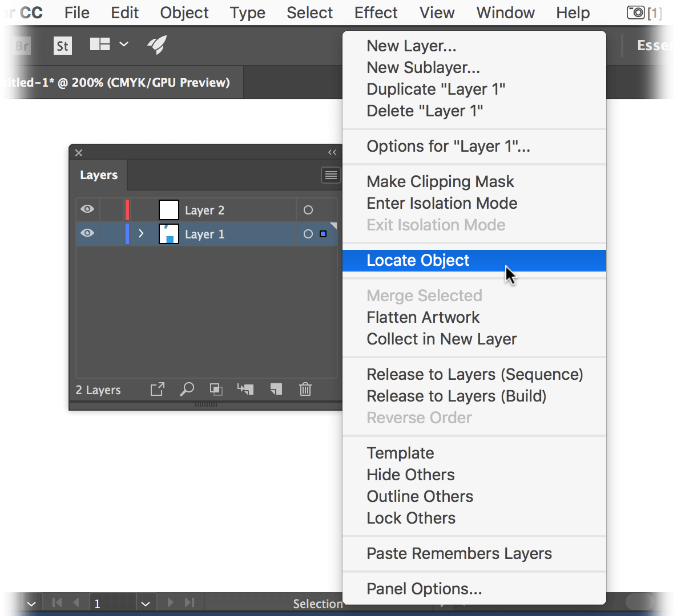677x616 pixels.
Task: Choose Enter Isolation Mode
Action: (474, 203)
